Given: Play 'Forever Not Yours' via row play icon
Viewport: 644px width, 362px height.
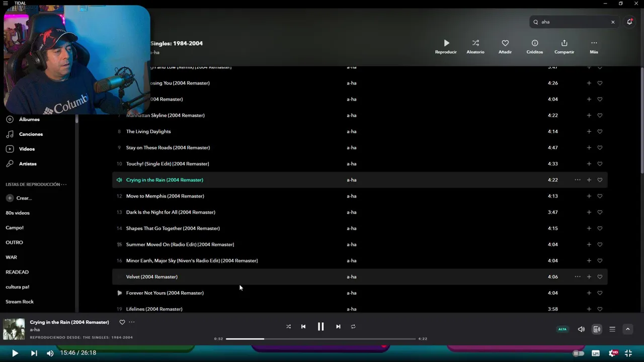Looking at the screenshot, I should coord(119,293).
